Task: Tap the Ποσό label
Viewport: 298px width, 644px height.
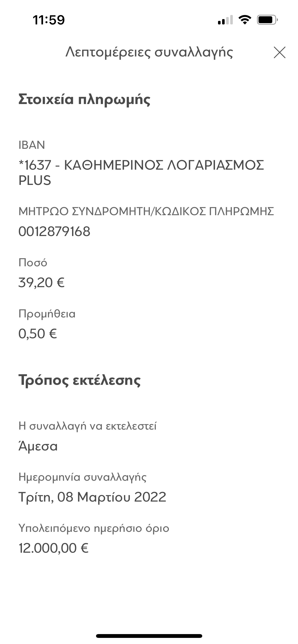Action: point(33,262)
